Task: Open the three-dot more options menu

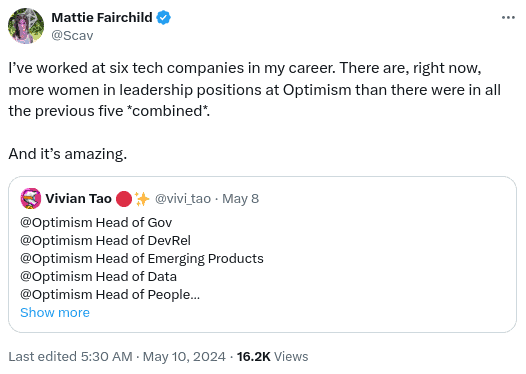Action: [508, 17]
